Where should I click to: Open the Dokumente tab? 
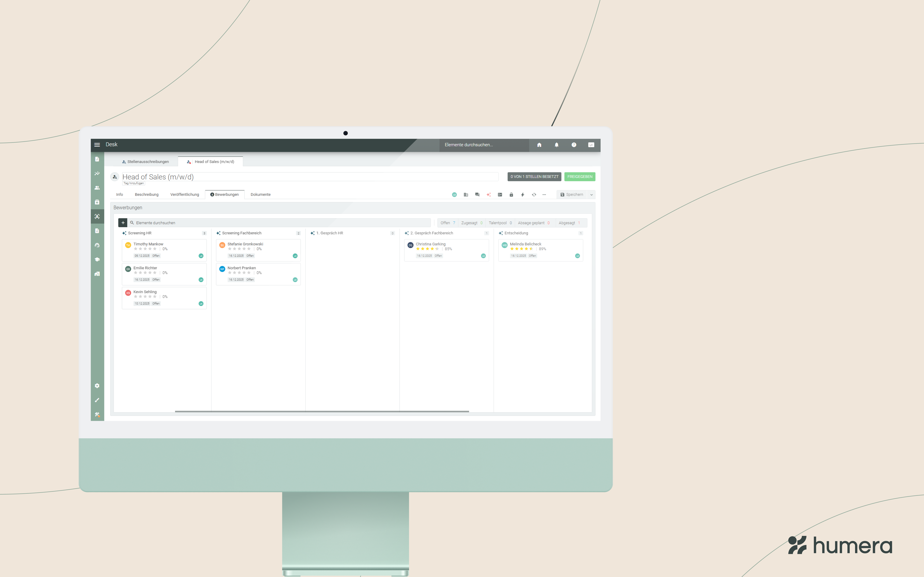tap(260, 195)
